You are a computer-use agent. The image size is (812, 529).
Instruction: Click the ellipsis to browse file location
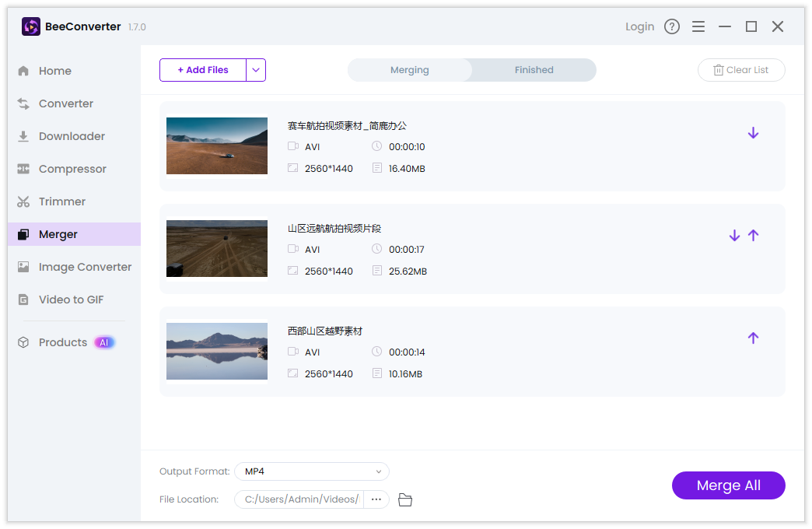(x=376, y=499)
